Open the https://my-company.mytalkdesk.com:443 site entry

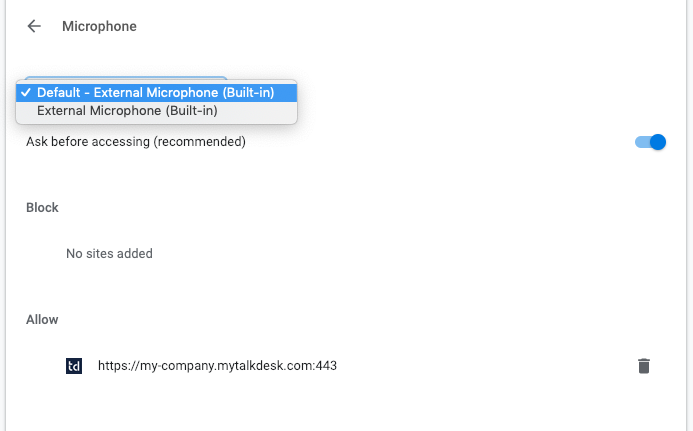pos(217,366)
